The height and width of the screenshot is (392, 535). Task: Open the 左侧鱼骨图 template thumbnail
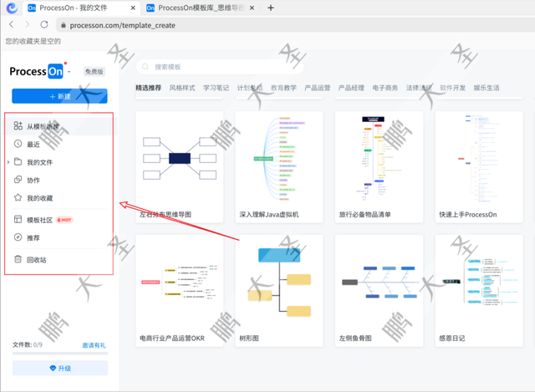click(x=379, y=283)
